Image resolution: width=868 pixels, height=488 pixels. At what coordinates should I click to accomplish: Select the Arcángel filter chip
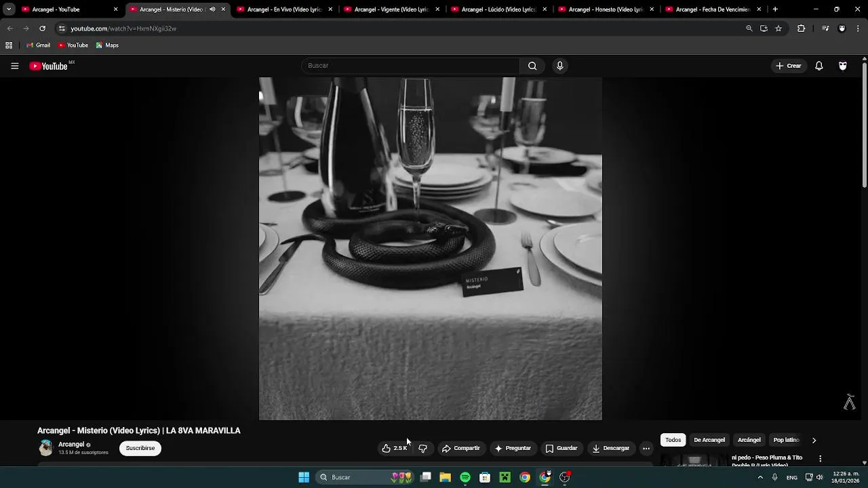749,440
